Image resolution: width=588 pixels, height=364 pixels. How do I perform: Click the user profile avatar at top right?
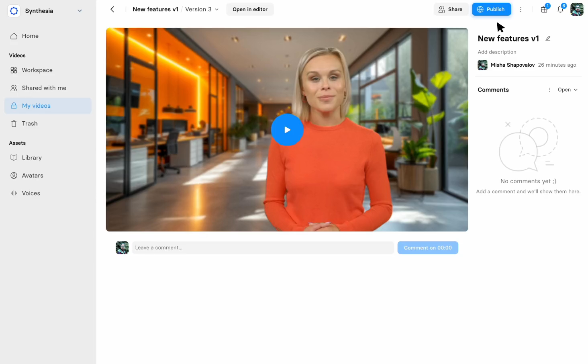click(x=577, y=9)
